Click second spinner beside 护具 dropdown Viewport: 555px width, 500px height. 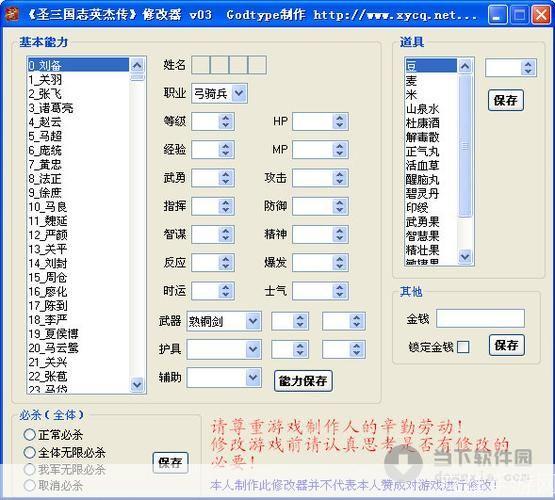343,349
